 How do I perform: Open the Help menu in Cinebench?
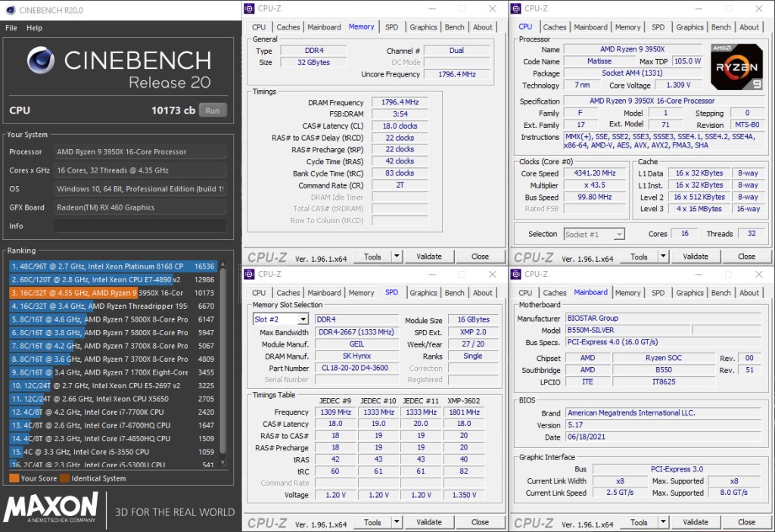[35, 28]
